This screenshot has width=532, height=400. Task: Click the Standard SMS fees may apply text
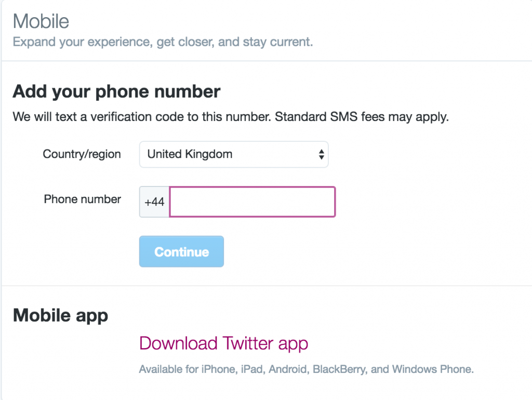(362, 117)
